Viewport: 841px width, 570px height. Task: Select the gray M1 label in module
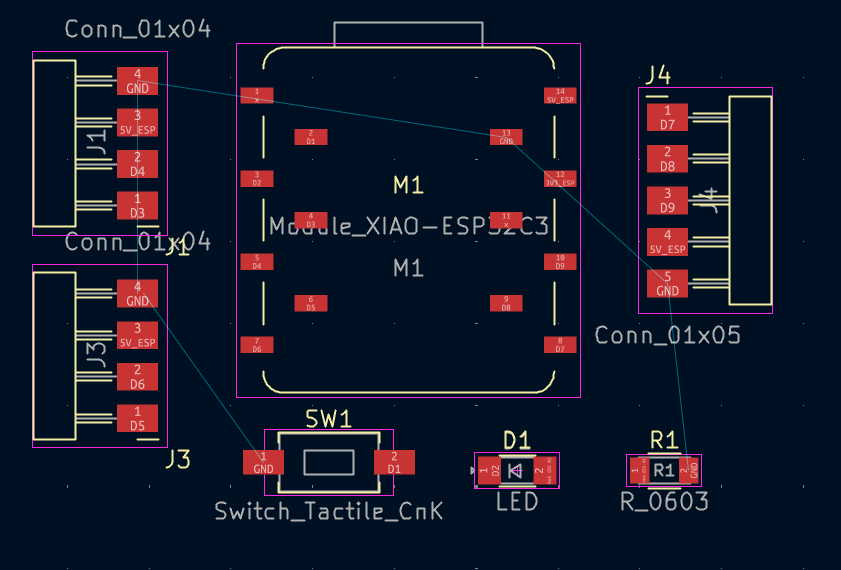(x=409, y=268)
